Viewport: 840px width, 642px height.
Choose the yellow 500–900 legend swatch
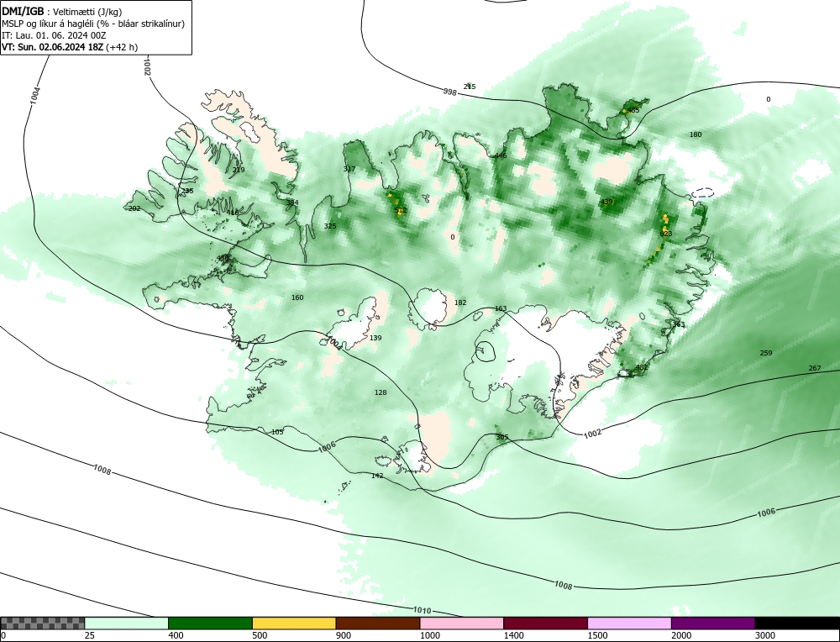tap(294, 623)
